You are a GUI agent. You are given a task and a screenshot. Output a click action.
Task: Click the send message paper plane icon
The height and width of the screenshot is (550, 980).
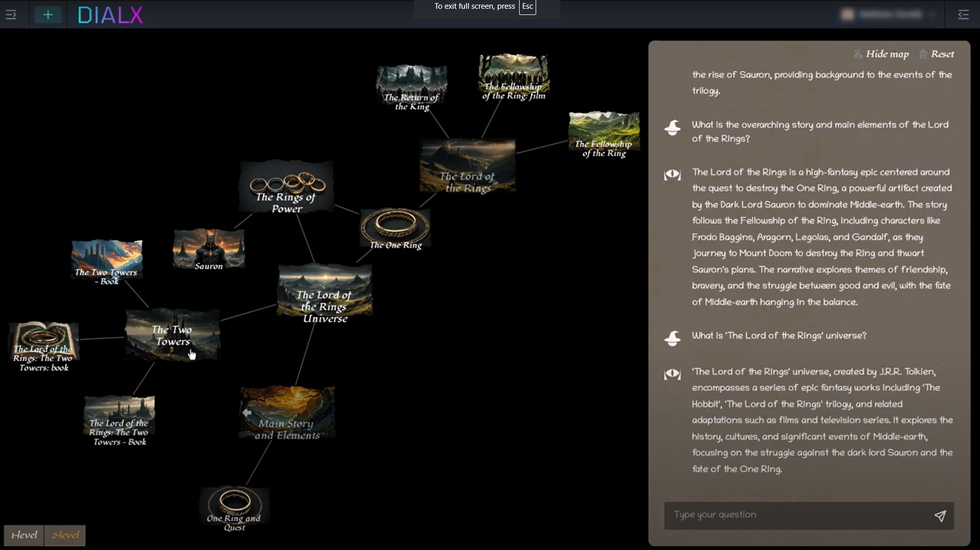point(940,515)
